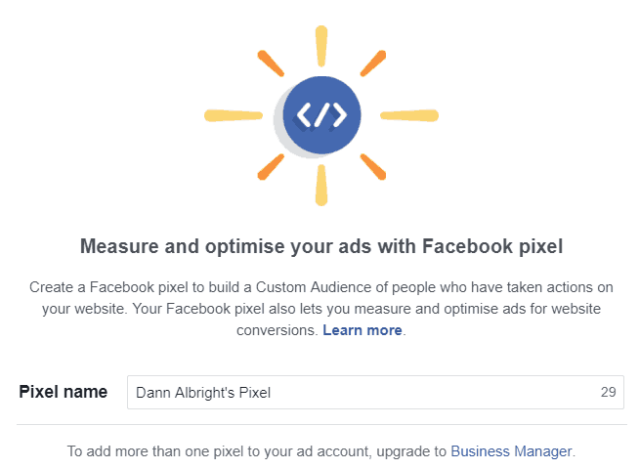The height and width of the screenshot is (469, 640).
Task: Click the lower-left orange ray of the illustration
Action: (x=271, y=166)
